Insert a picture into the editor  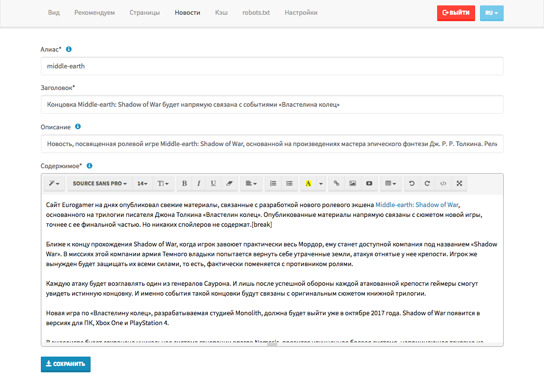pos(352,183)
